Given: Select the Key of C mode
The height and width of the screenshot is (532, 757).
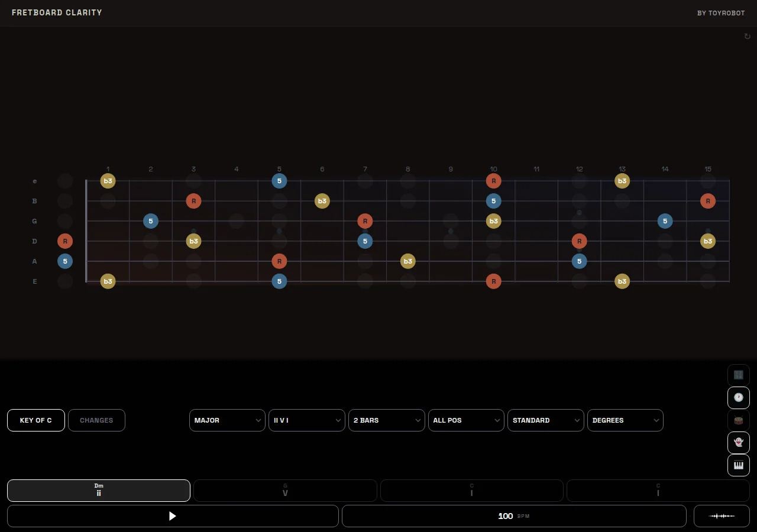Looking at the screenshot, I should point(36,420).
